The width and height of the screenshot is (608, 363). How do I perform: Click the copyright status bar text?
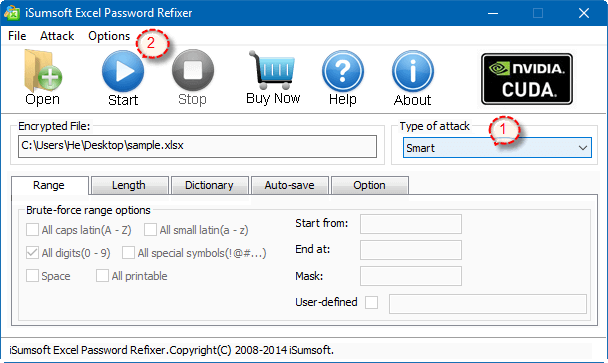[171, 350]
